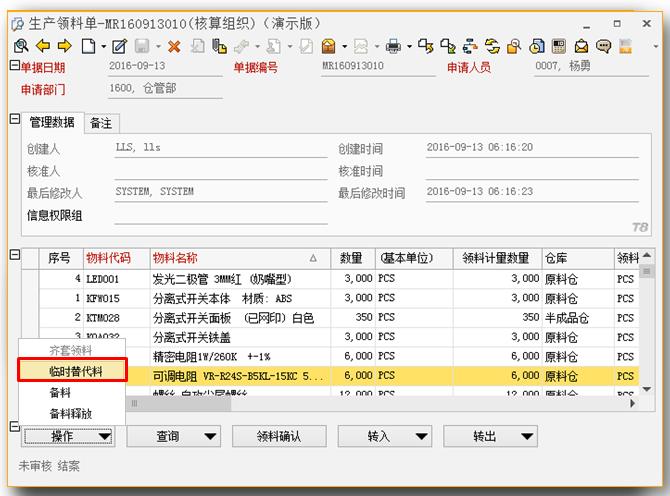670x496 pixels.
Task: Click the trace backward linked-documents icon
Action: [448, 46]
